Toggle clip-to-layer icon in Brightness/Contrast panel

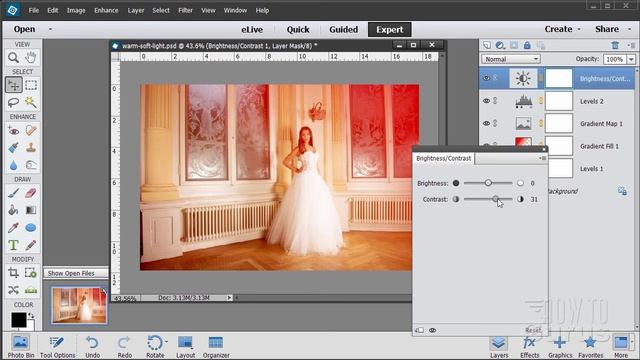point(419,330)
